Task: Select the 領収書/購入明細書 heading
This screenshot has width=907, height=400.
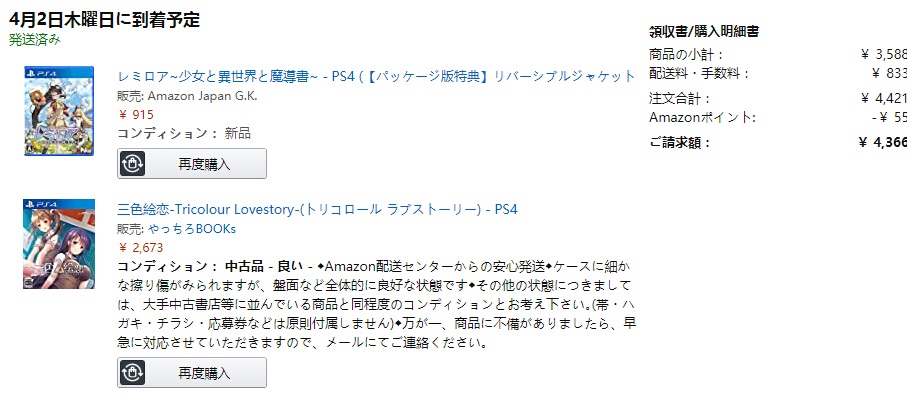Action: coord(703,31)
